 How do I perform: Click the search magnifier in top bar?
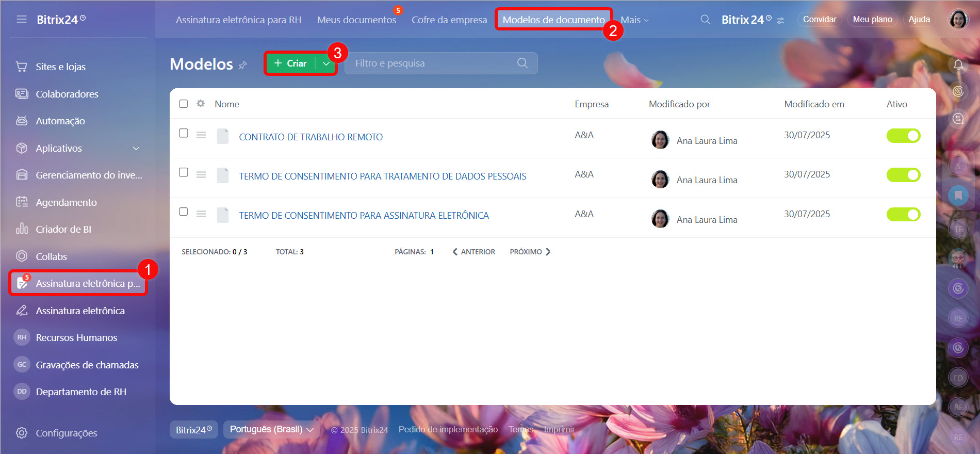click(705, 20)
